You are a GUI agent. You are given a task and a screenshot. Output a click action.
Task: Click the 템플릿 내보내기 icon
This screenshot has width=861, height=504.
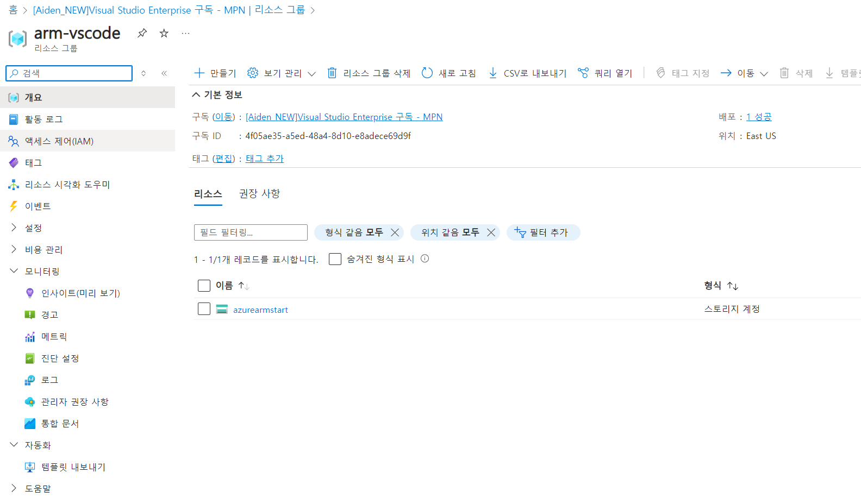(30, 467)
